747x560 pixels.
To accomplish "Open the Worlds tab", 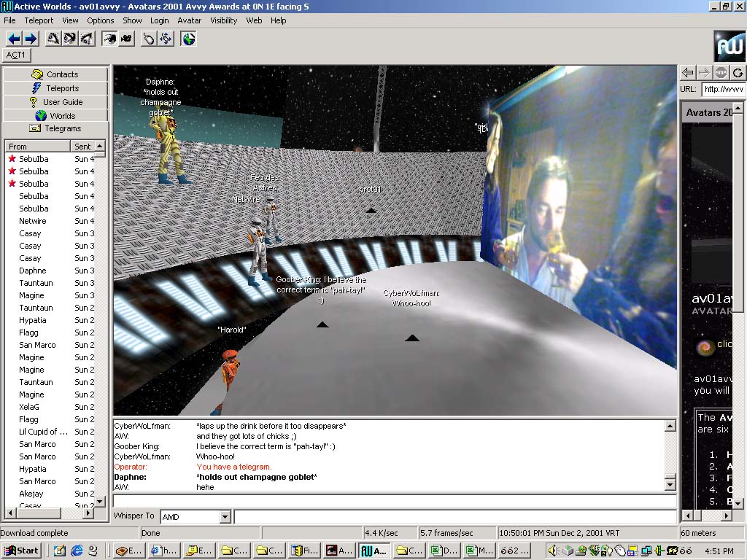I will click(x=55, y=116).
